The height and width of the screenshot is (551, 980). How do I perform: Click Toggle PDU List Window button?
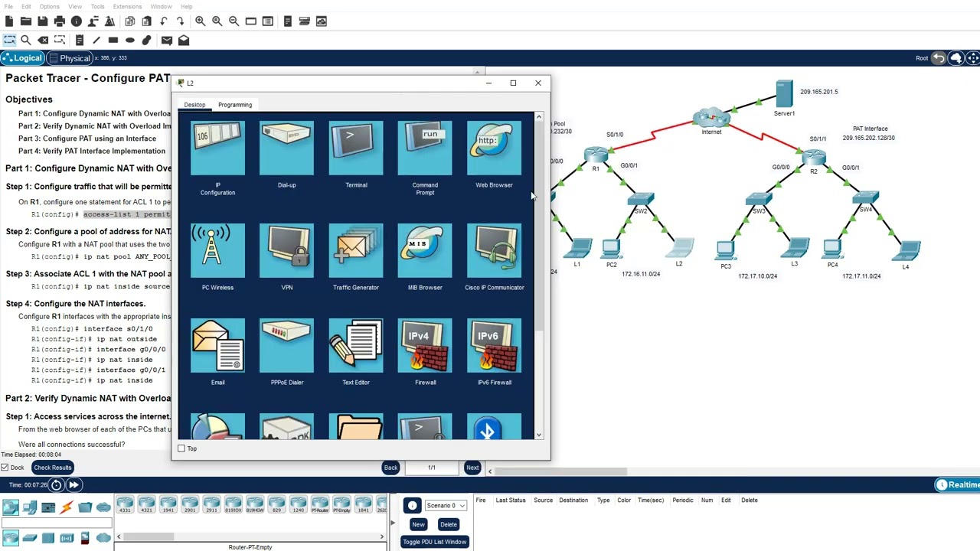434,542
